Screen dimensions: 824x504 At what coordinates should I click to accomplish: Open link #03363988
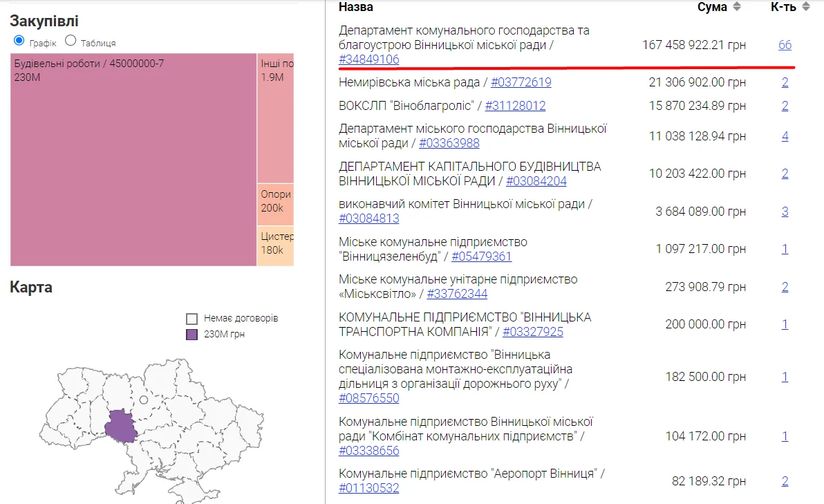449,143
